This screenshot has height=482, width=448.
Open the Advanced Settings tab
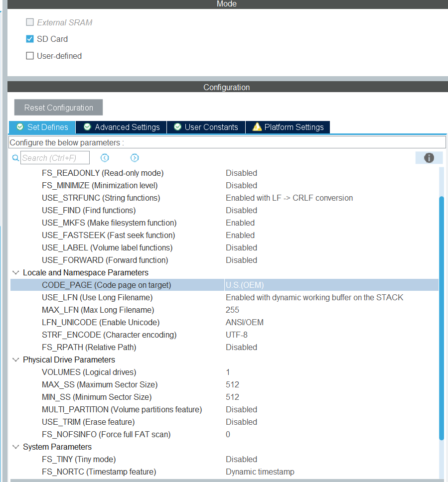pos(121,127)
